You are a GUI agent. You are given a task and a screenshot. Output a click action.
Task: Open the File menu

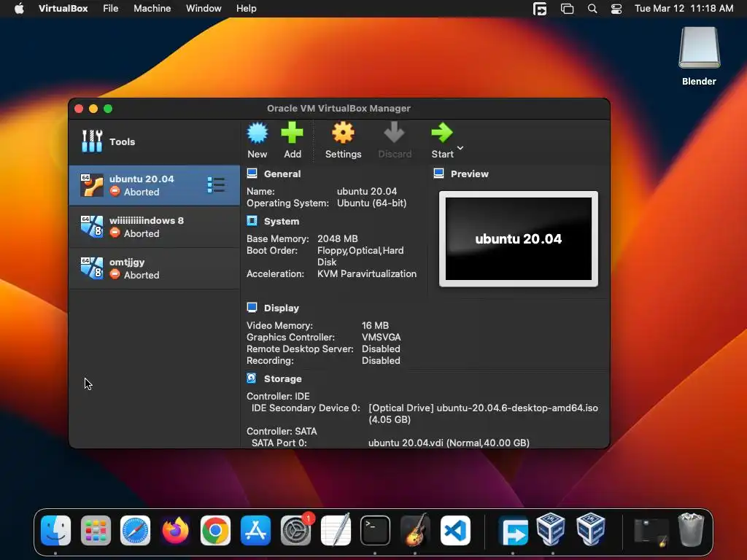point(111,9)
